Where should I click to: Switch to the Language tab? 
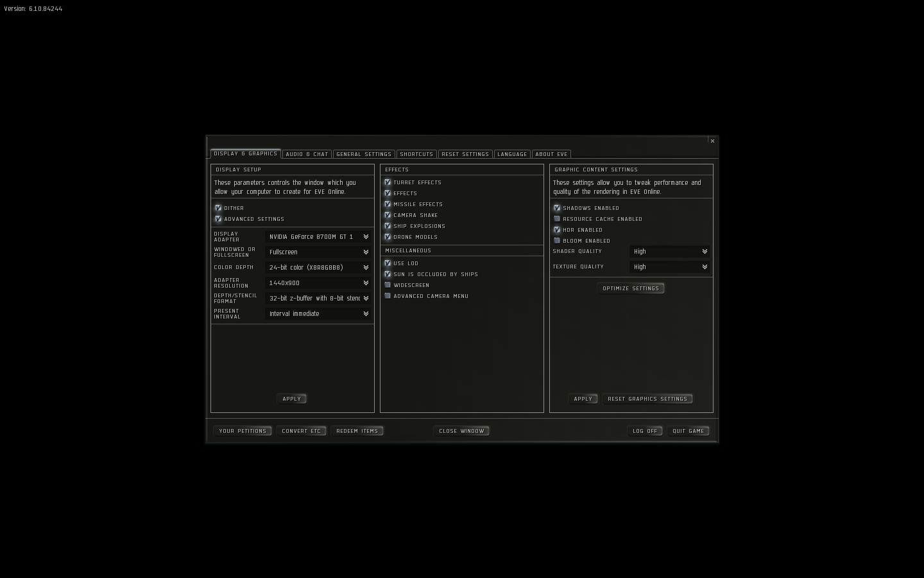click(x=512, y=154)
